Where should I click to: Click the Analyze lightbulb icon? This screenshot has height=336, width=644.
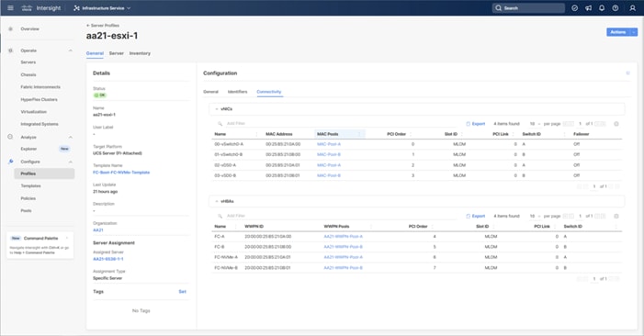pyautogui.click(x=10, y=137)
